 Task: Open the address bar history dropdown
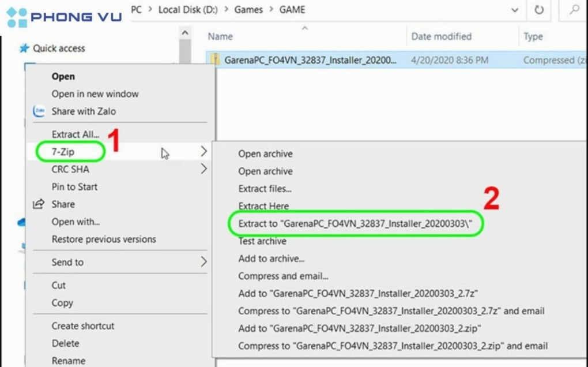(x=514, y=10)
